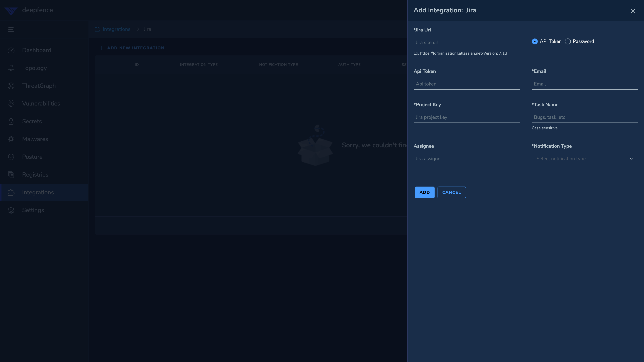644x362 pixels.
Task: Click the *Project Key label
Action: coord(427,105)
